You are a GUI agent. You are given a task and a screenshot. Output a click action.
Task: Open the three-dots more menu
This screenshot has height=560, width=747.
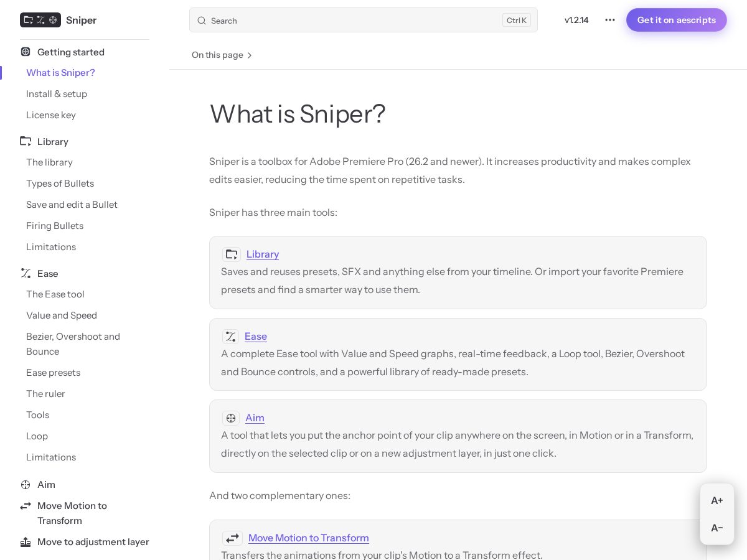tap(610, 20)
